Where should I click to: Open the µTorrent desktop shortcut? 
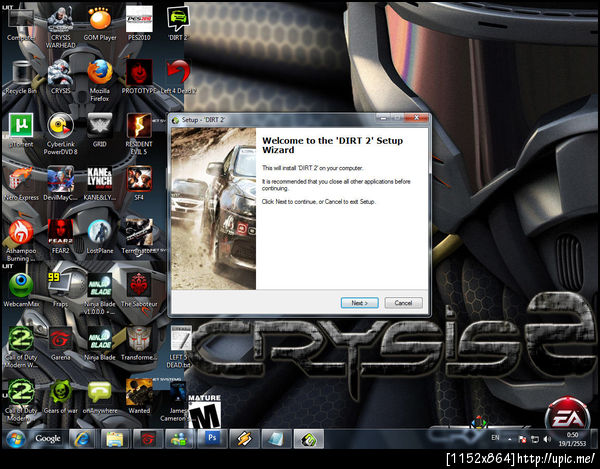click(21, 130)
